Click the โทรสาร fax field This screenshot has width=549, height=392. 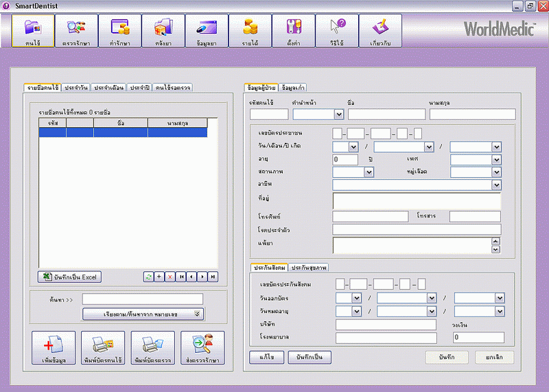[x=475, y=216]
